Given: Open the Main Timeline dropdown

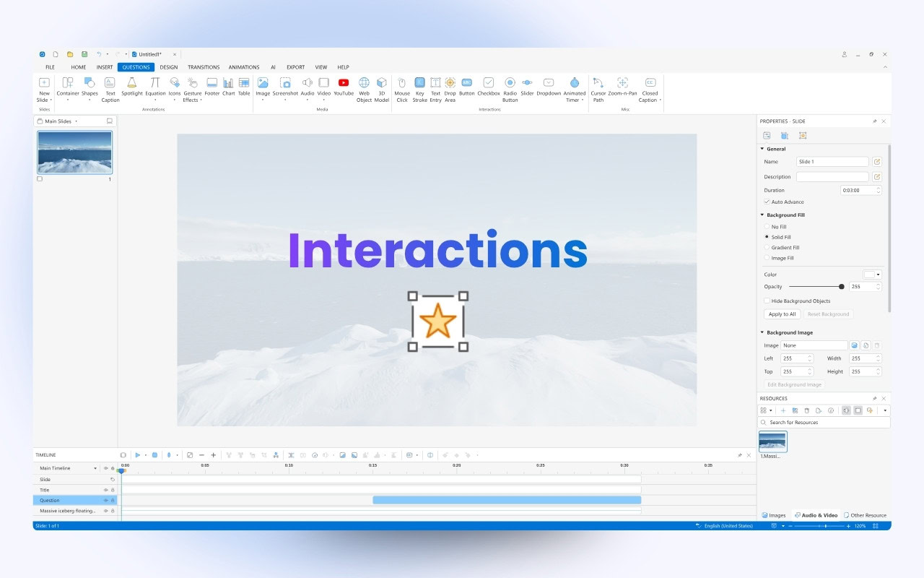Looking at the screenshot, I should (95, 468).
